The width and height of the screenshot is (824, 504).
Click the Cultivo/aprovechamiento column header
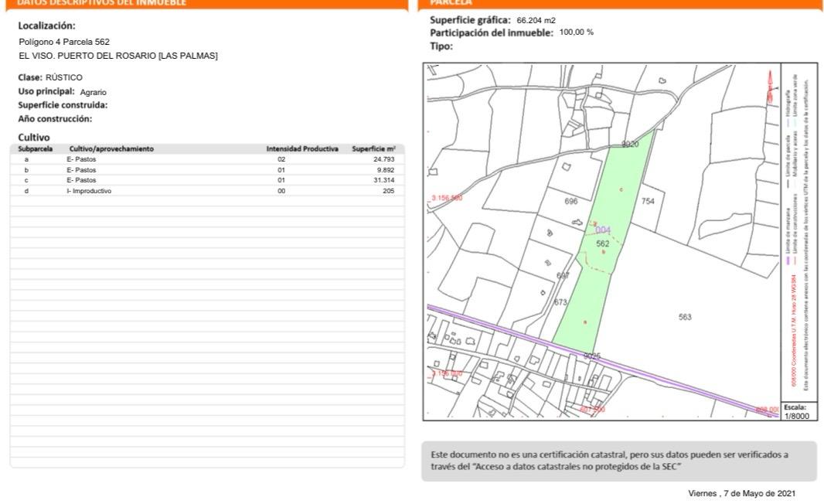(x=111, y=148)
